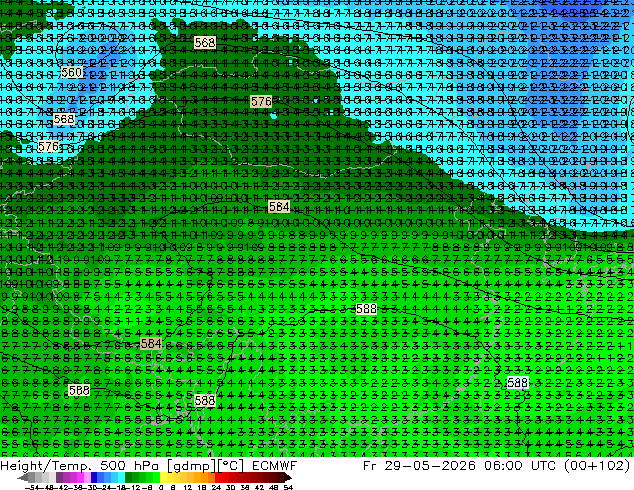Image resolution: width=634 pixels, height=490 pixels.
Task: Click the bright red legend swatch
Action: (x=218, y=477)
